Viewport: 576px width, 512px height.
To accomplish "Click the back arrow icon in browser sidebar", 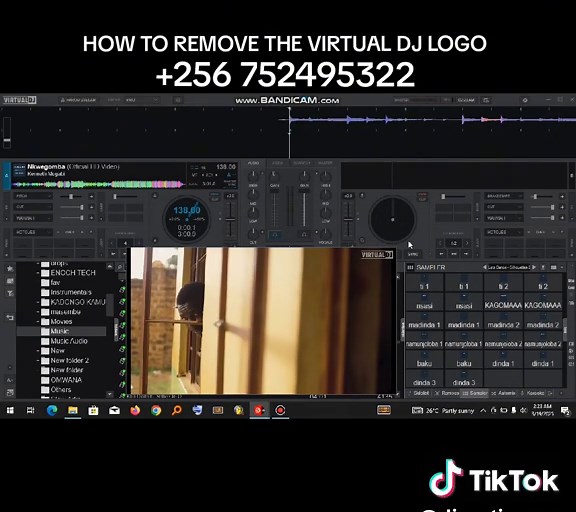I will point(10,317).
